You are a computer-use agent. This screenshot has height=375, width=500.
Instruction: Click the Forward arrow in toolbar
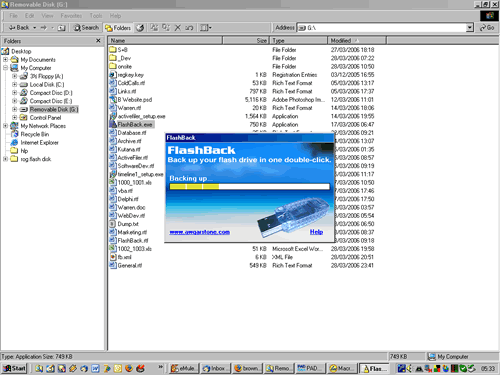(x=44, y=28)
